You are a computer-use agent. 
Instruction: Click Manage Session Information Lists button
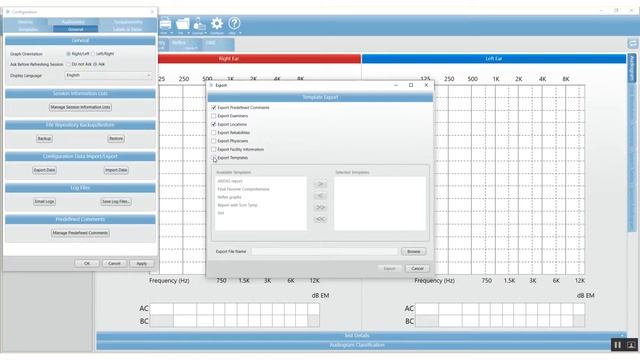80,107
